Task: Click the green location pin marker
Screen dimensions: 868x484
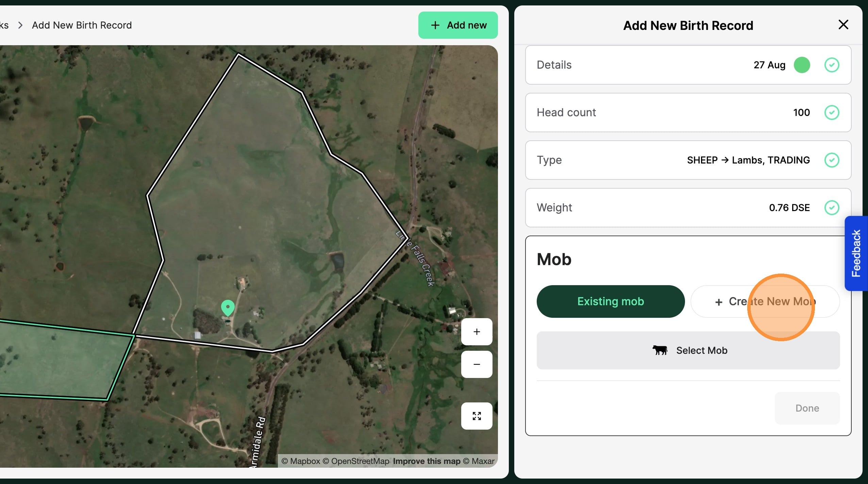Action: coord(228,307)
